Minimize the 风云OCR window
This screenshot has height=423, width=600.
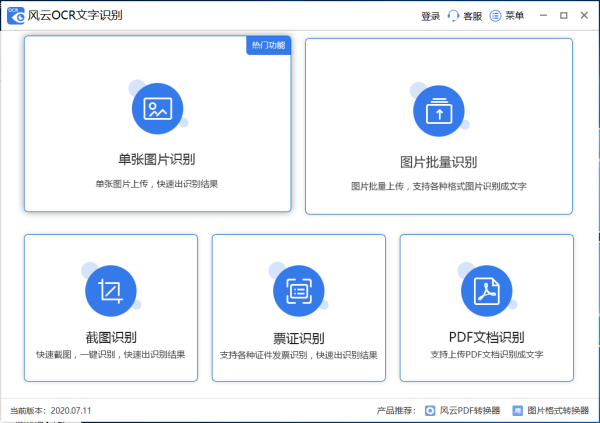(543, 15)
